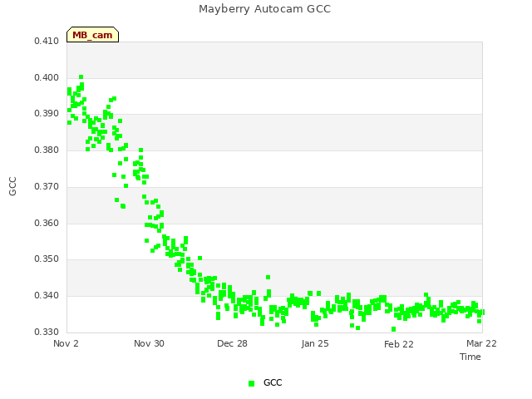This screenshot has height=399, width=532.
Task: Click the chart title Mayberry Autocam GCC
Action: point(264,9)
